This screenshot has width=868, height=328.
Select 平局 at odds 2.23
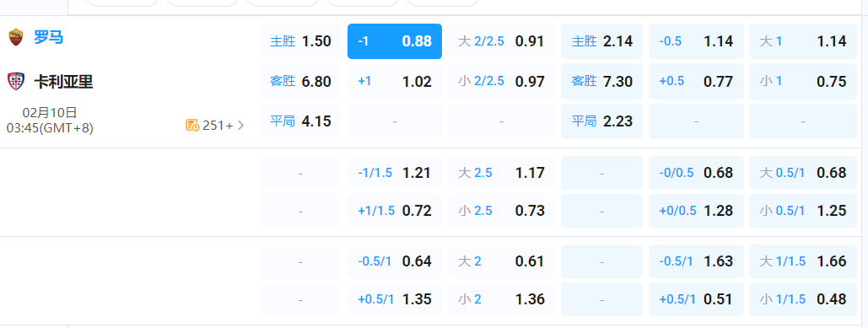[601, 121]
